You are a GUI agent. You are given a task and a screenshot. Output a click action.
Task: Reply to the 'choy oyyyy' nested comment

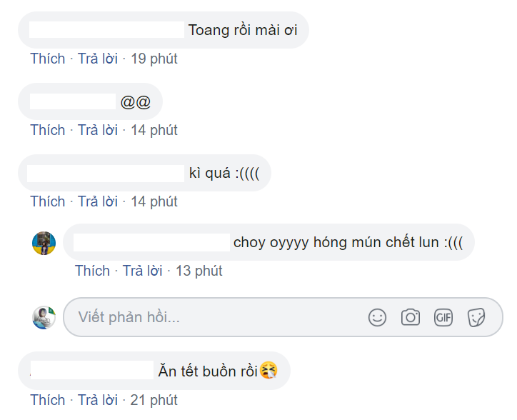142,271
